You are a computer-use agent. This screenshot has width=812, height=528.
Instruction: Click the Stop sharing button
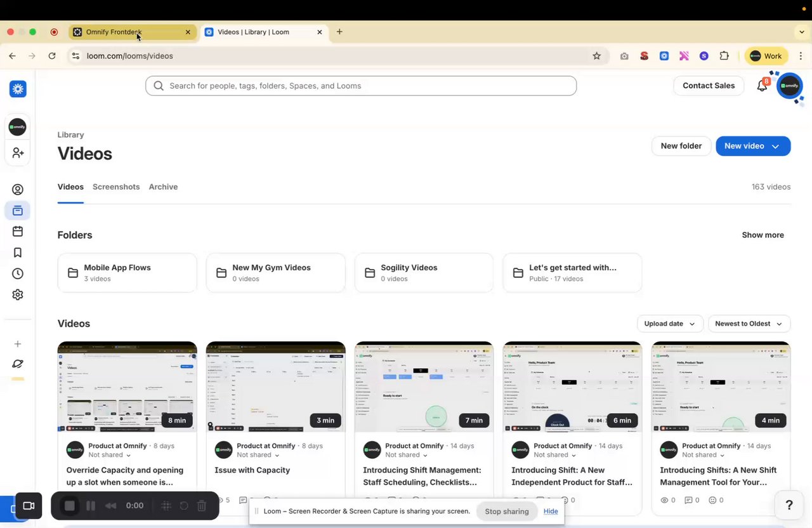[x=507, y=511]
